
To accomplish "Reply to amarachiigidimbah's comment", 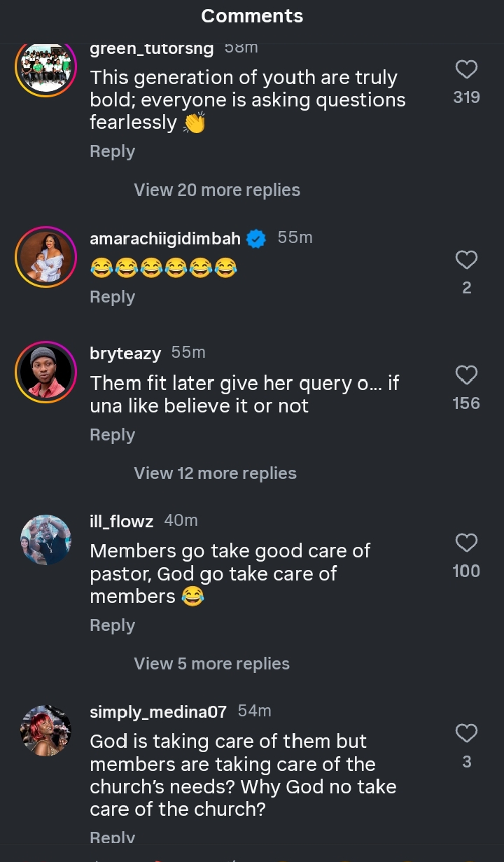I will (112, 297).
